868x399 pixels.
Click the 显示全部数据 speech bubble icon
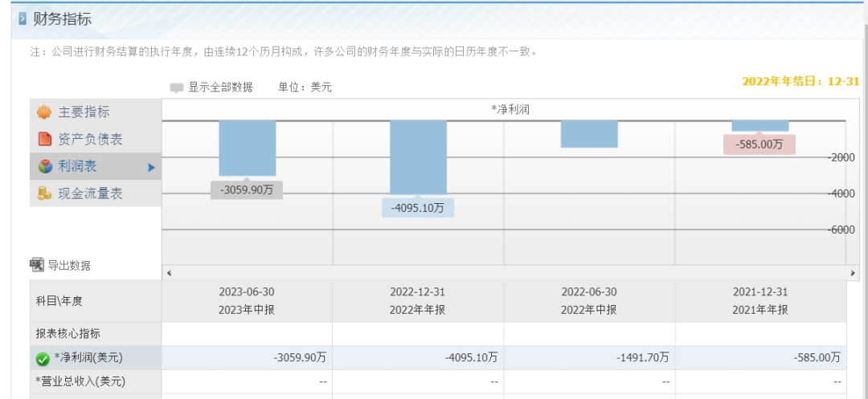coord(177,88)
